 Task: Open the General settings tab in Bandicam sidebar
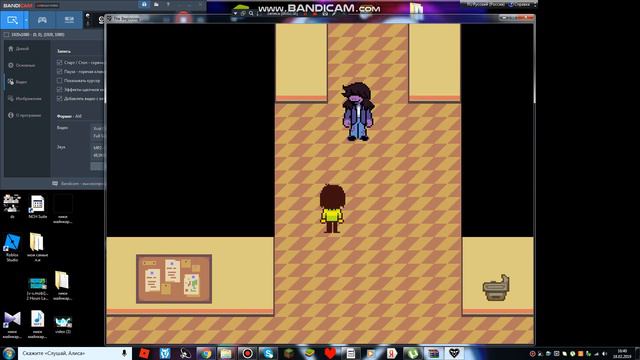coord(21,65)
